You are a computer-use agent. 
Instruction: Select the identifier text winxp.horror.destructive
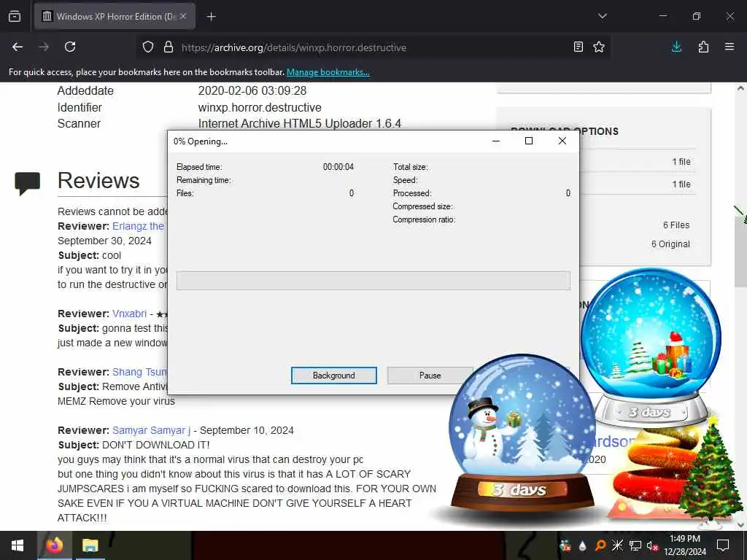[260, 108]
